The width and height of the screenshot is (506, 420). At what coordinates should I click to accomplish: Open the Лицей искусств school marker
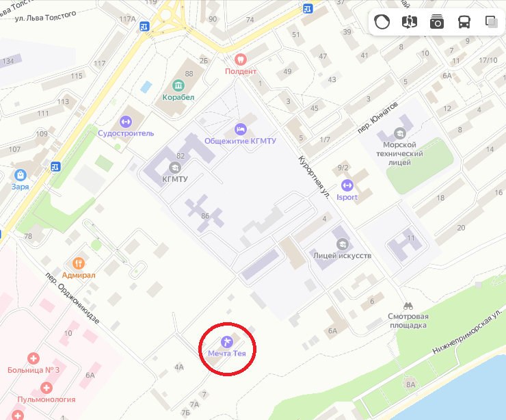(x=343, y=244)
